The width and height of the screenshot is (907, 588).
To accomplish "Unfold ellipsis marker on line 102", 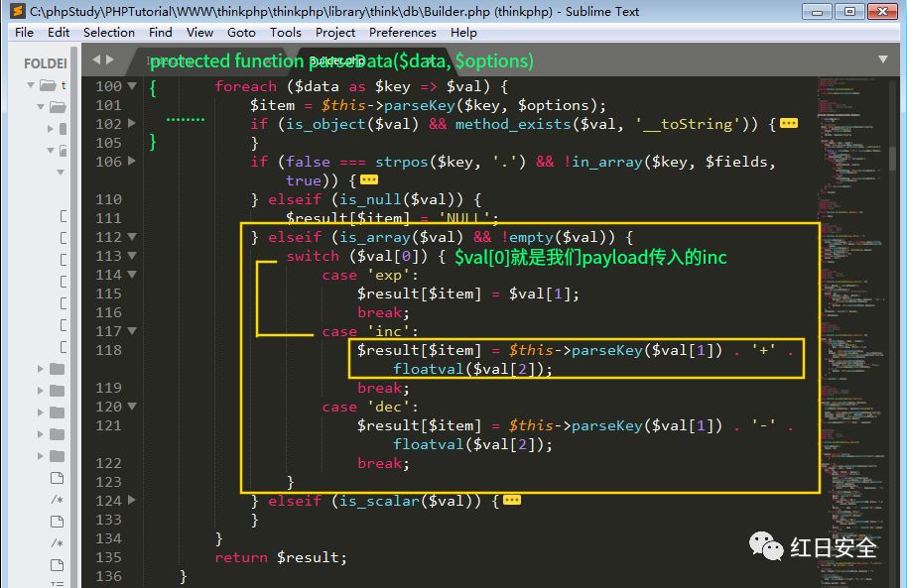I will point(789,123).
